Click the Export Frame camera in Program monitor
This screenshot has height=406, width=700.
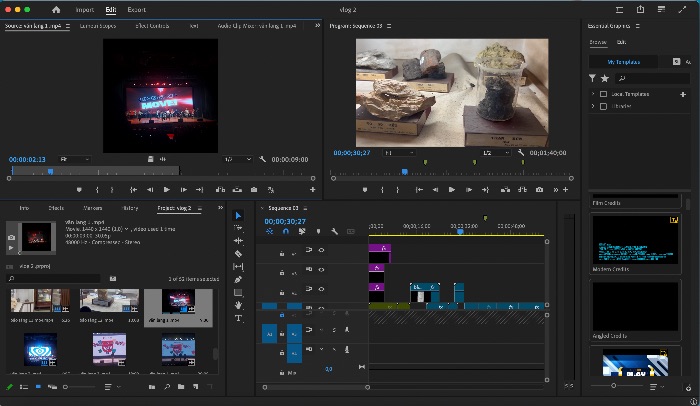pos(539,190)
